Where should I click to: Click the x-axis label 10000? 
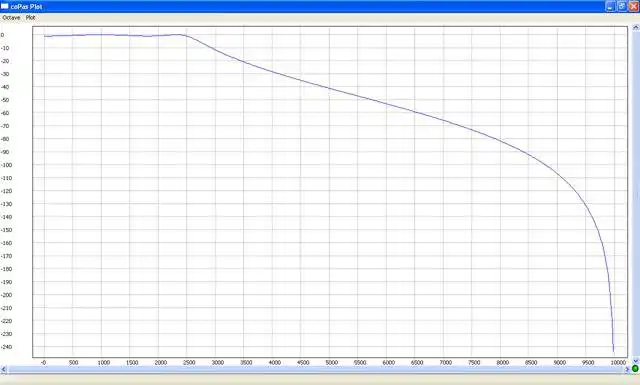618,363
